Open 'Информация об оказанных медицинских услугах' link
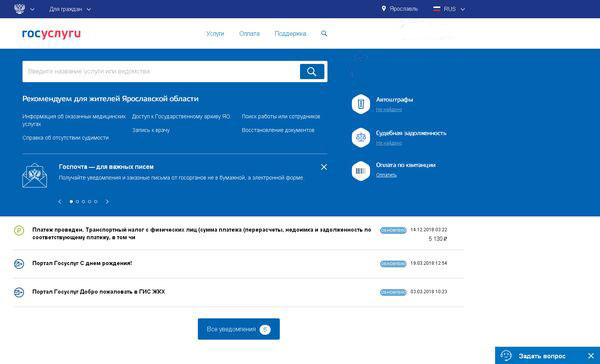Viewport: 600px width, 364px height. (74, 120)
